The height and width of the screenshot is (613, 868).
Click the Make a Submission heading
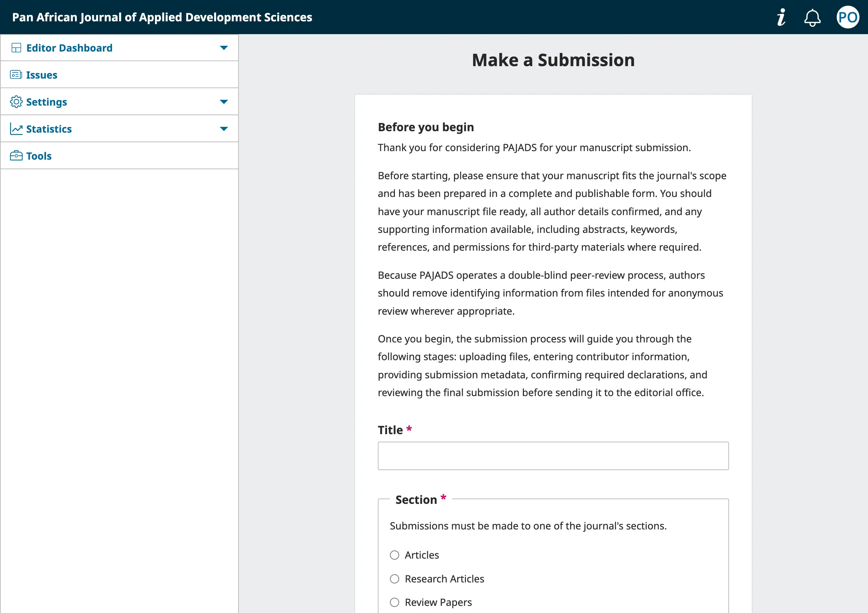(553, 60)
